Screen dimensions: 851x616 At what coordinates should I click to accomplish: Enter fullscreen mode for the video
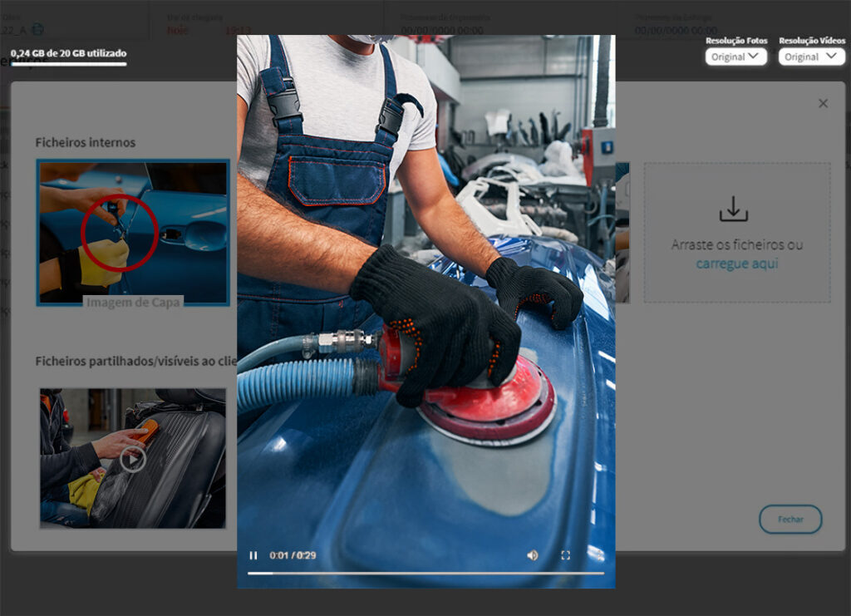pos(565,555)
